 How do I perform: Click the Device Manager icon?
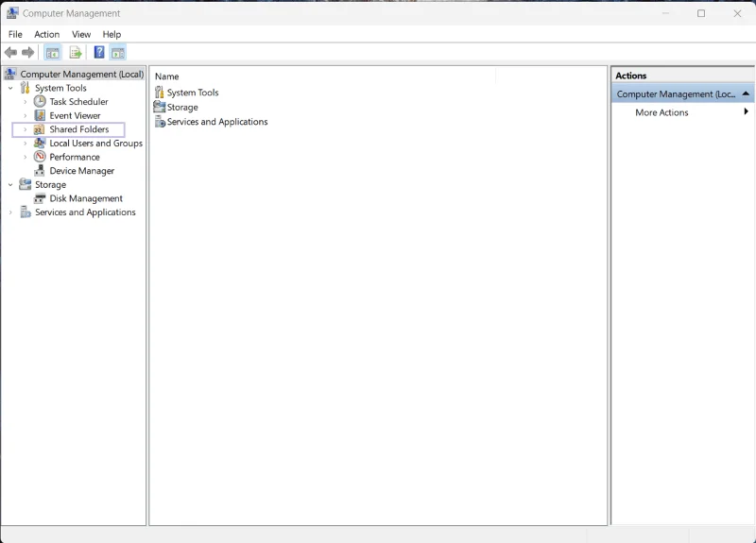pos(40,171)
